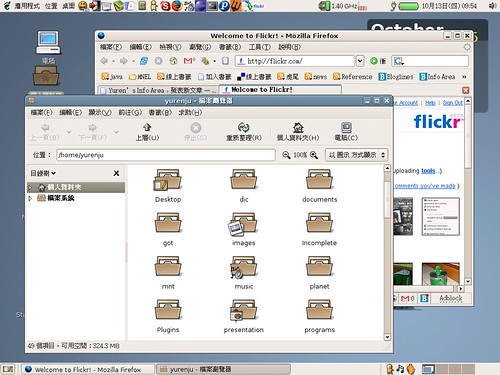Open the documents folder
The image size is (500, 375).
319,180
